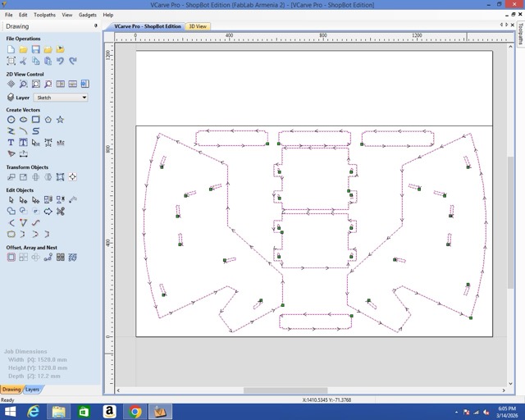Open the Align objects tool
This screenshot has height=420, width=525.
pyautogui.click(x=73, y=177)
